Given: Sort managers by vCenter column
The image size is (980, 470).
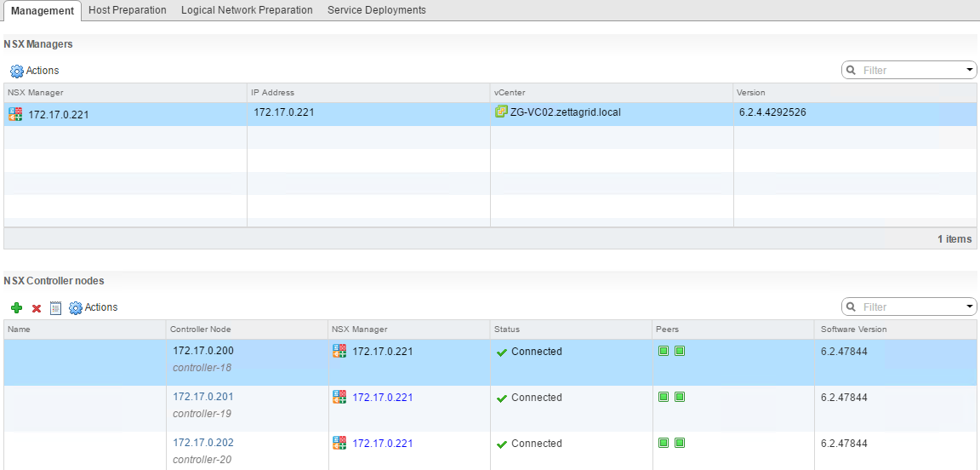Looking at the screenshot, I should (612, 93).
